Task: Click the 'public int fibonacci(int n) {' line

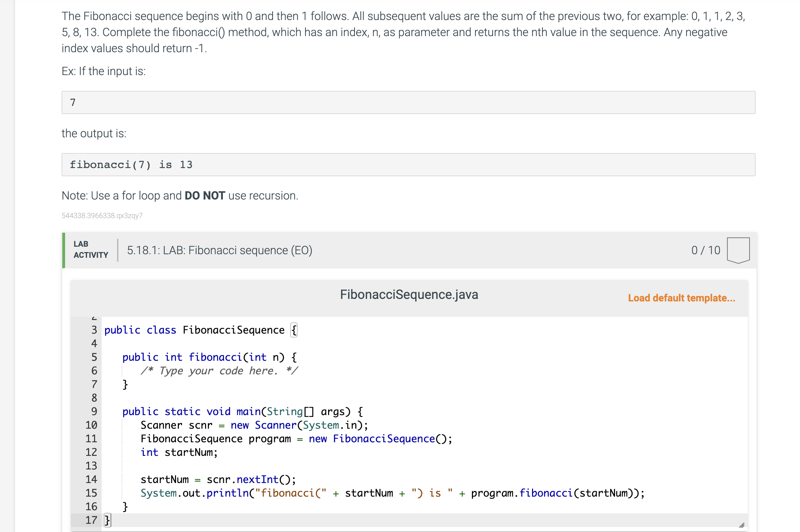Action: pos(210,357)
